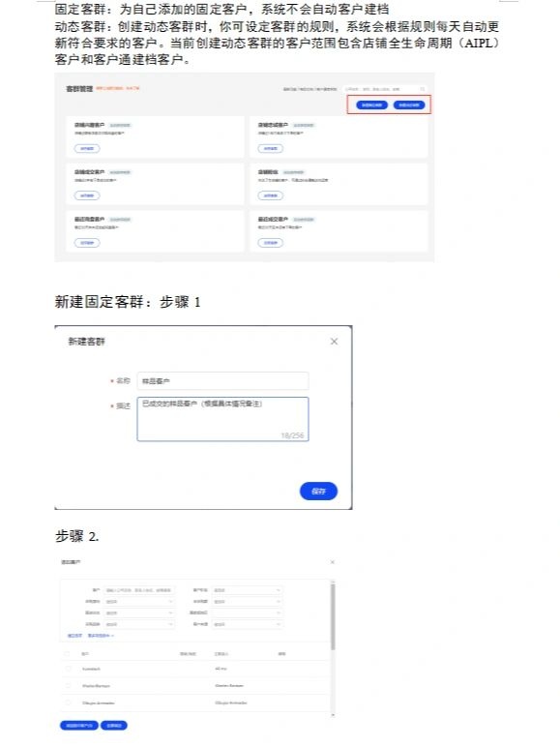Open fourth-row left filter dropdown in step 2 dialog
The height and width of the screenshot is (747, 560).
tap(139, 624)
